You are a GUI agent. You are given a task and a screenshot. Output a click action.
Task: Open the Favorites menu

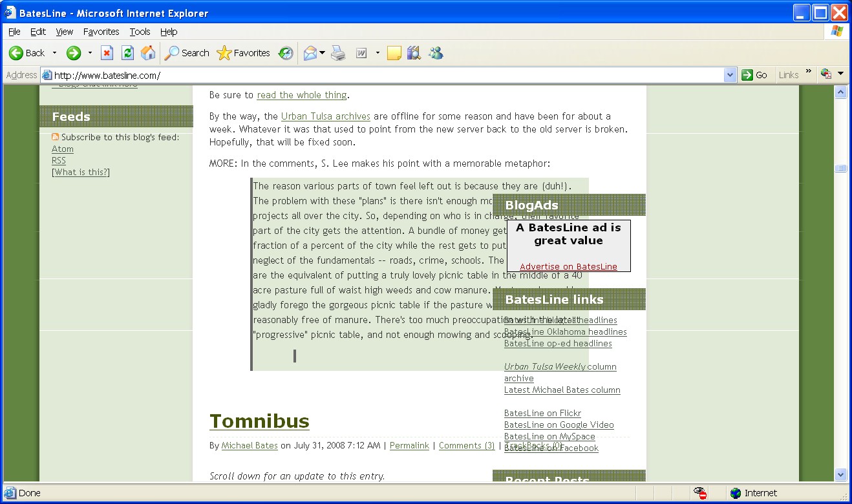pyautogui.click(x=101, y=32)
